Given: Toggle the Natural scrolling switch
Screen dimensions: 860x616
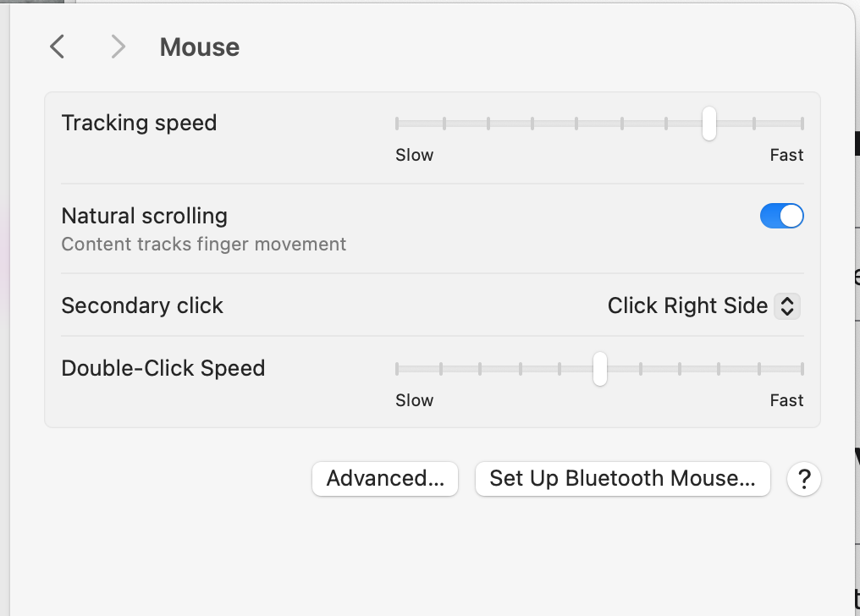Looking at the screenshot, I should tap(781, 217).
